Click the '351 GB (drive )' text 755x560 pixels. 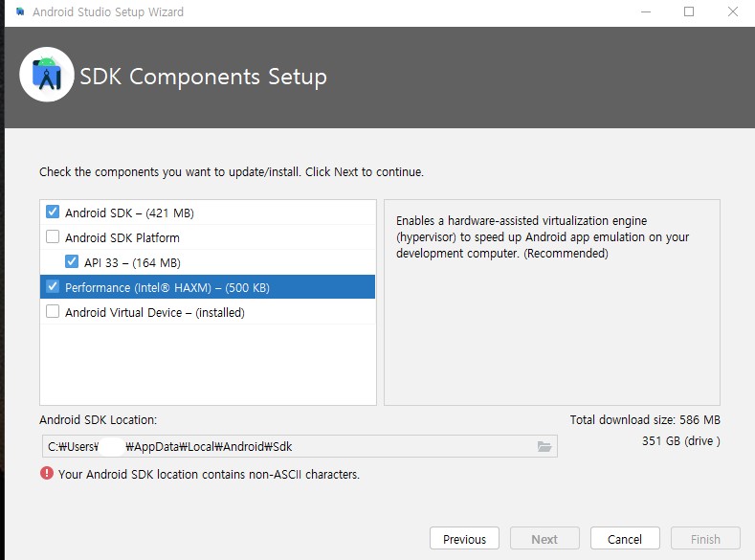pyautogui.click(x=681, y=441)
